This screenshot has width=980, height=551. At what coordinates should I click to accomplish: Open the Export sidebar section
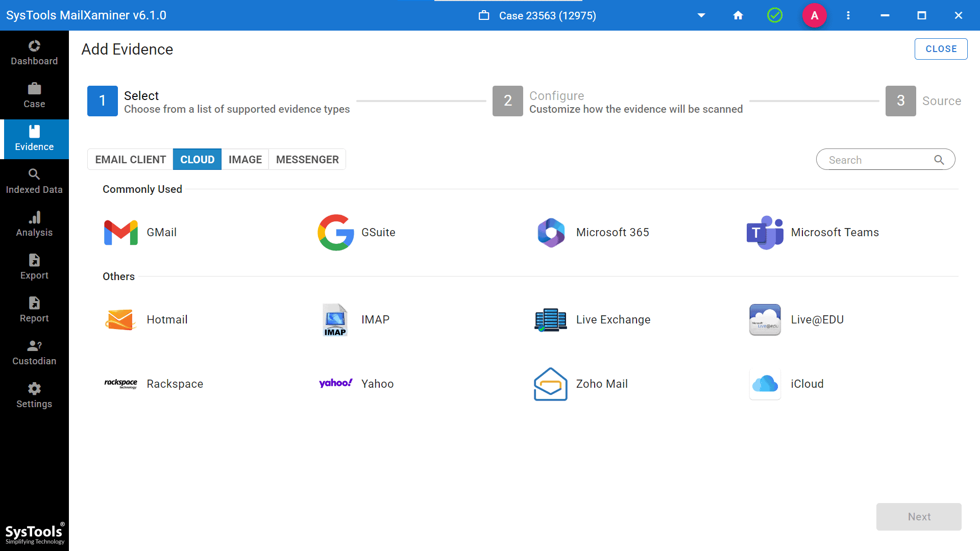click(34, 267)
